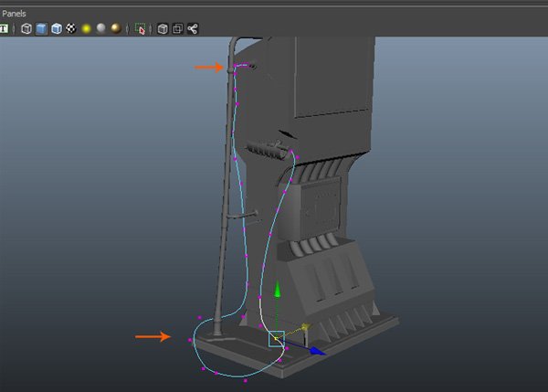Enable wireframe on shaded cube icon
The image size is (548, 392).
tap(57, 28)
